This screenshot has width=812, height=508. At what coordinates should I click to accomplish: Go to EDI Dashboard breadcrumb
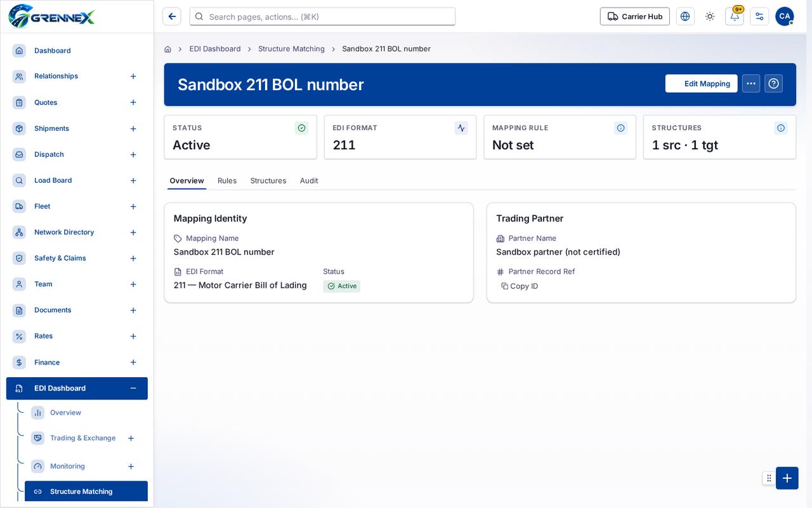pos(215,49)
